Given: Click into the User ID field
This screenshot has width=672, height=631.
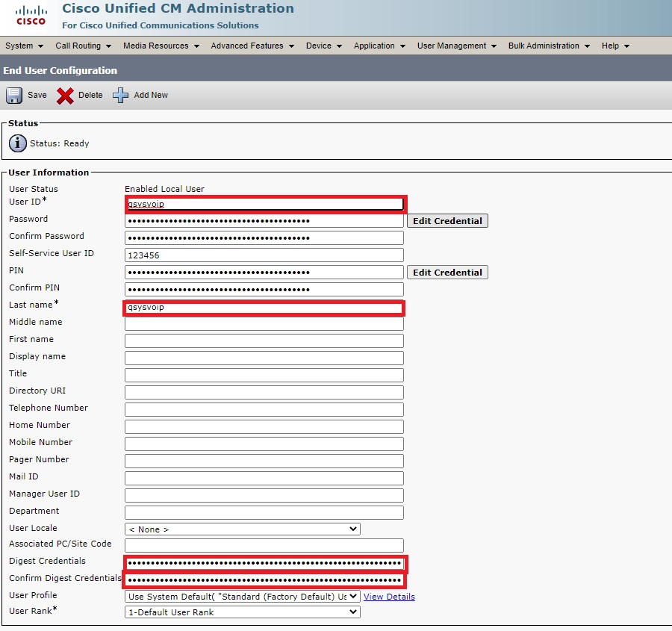Looking at the screenshot, I should tap(264, 204).
